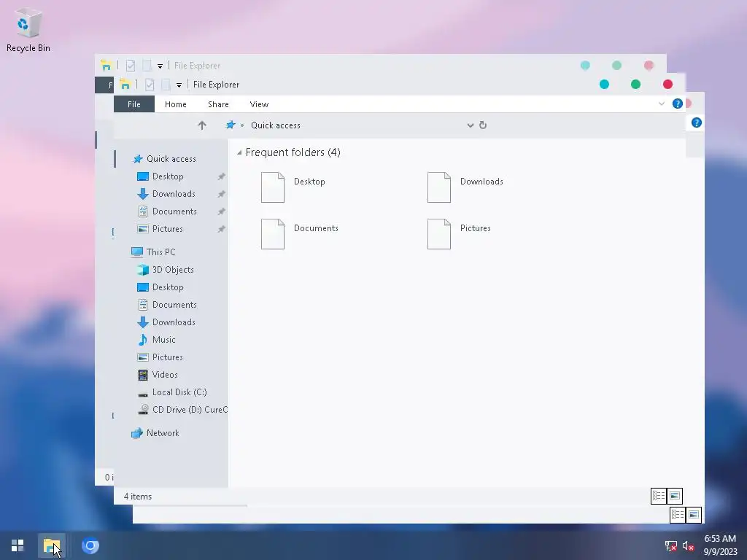Select Local Disk (C:) in the sidebar
The width and height of the screenshot is (747, 560).
179,392
